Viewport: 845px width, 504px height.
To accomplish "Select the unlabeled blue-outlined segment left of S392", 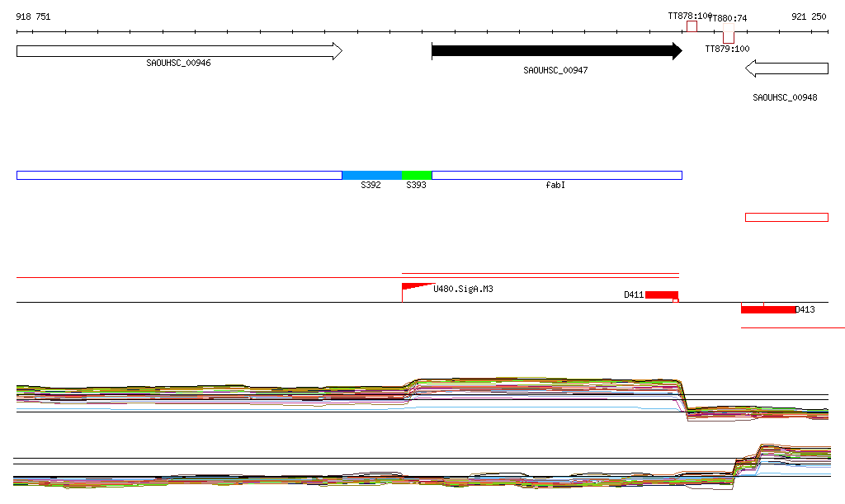I will pos(178,175).
